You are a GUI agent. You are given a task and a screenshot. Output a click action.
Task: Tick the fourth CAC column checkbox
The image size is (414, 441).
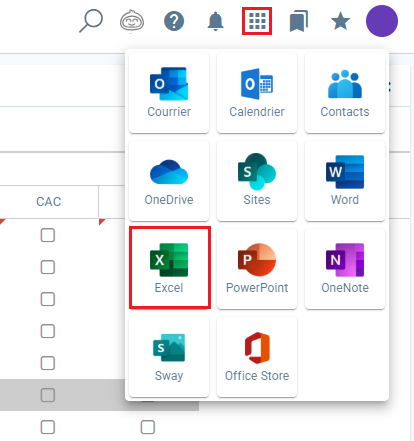coord(48,331)
